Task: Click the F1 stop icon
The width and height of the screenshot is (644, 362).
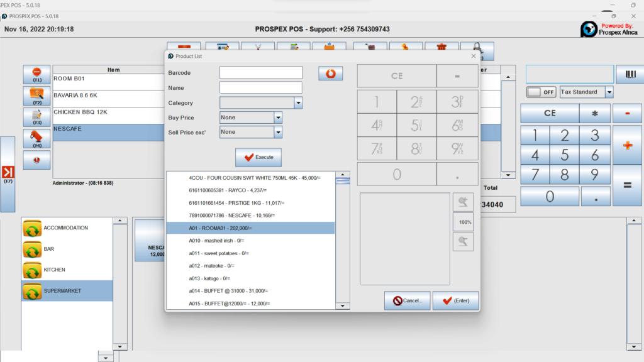Action: [36, 72]
